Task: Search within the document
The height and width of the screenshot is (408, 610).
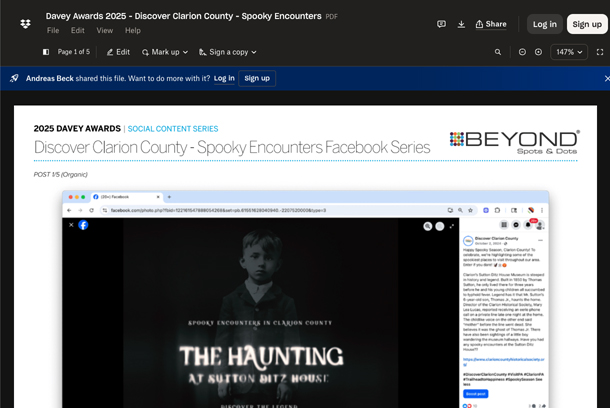Action: point(498,52)
